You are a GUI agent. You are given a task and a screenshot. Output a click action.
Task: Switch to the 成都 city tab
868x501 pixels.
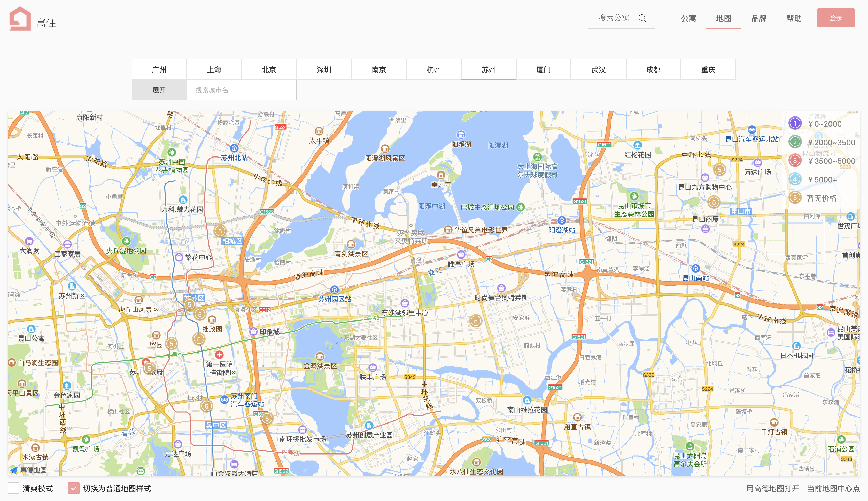pos(653,70)
